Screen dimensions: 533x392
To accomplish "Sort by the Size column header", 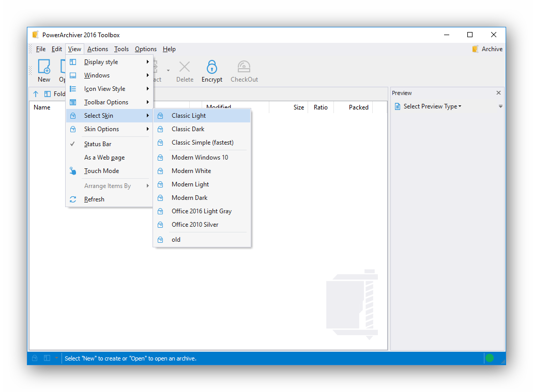I will pos(299,107).
